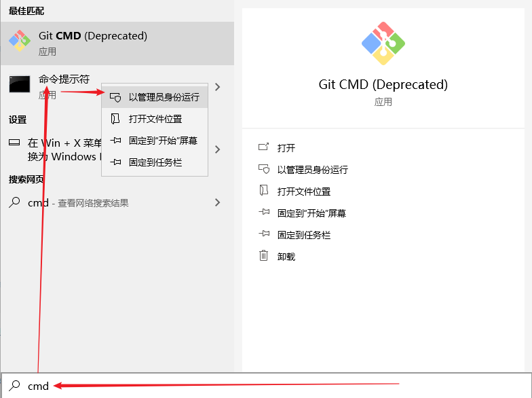This screenshot has height=398, width=532.
Task: Expand the cmd web search chevron
Action: point(217,202)
